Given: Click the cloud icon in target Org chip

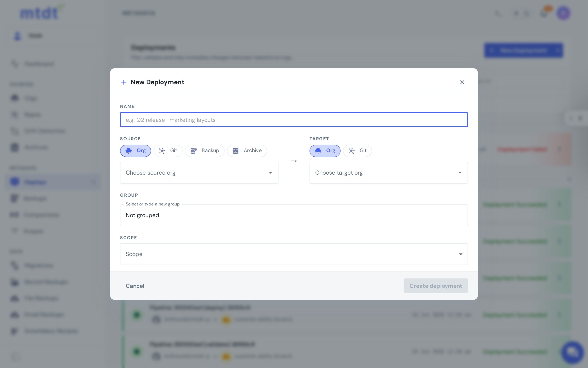Looking at the screenshot, I should click(318, 151).
